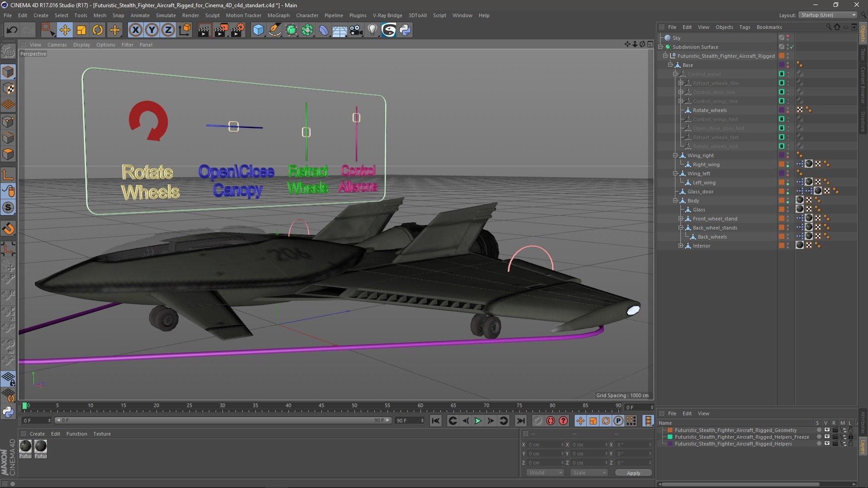This screenshot has height=488, width=868.
Task: Open Scale coordinate mode dropdown
Action: (589, 473)
